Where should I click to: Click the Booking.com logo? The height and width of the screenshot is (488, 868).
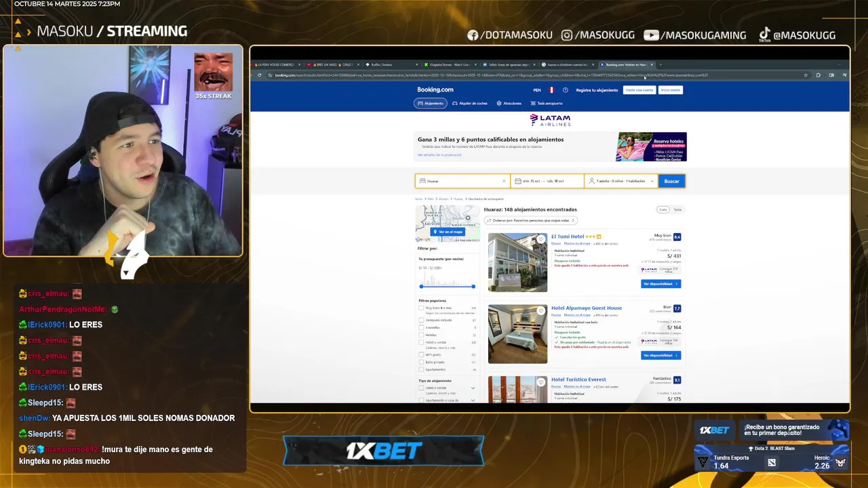coord(435,89)
